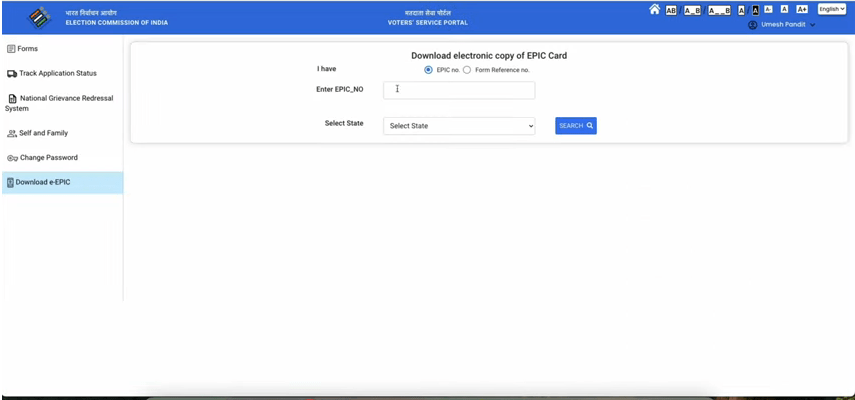
Task: Reset font size with the plain A icon
Action: coord(785,9)
